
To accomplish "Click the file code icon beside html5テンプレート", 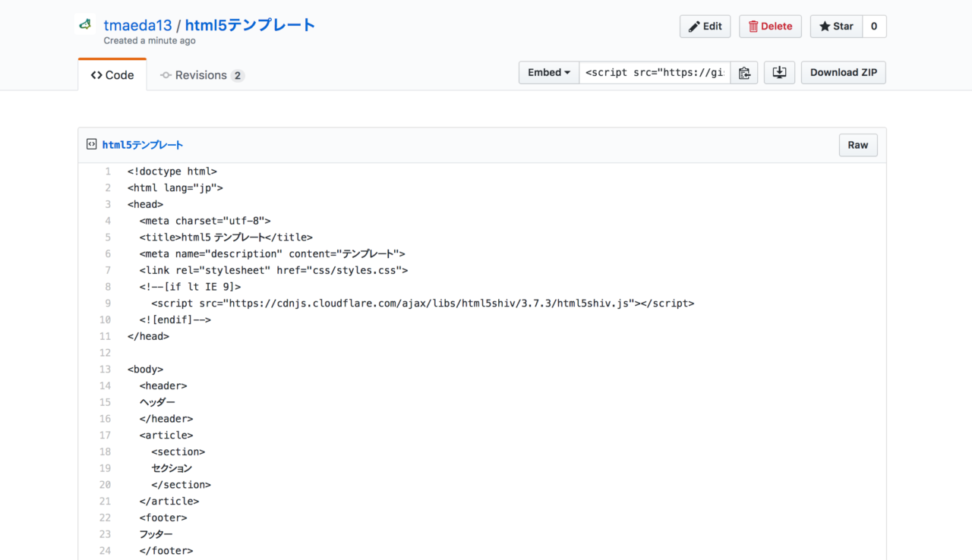I will point(92,144).
